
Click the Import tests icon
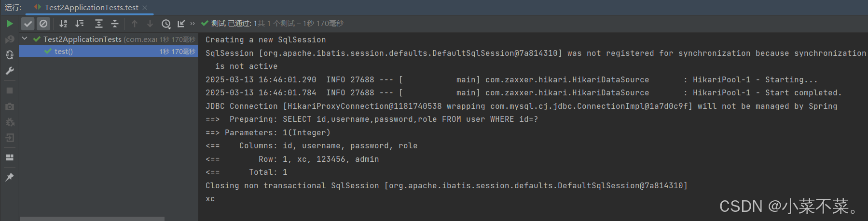click(x=181, y=24)
